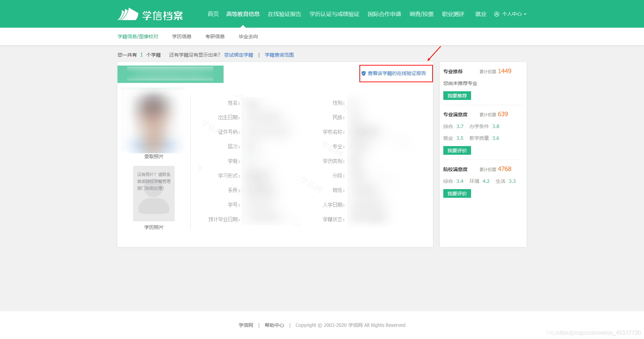Screen dimensions: 644x339
Task: Open the 职业测评 menu item
Action: coord(453,14)
